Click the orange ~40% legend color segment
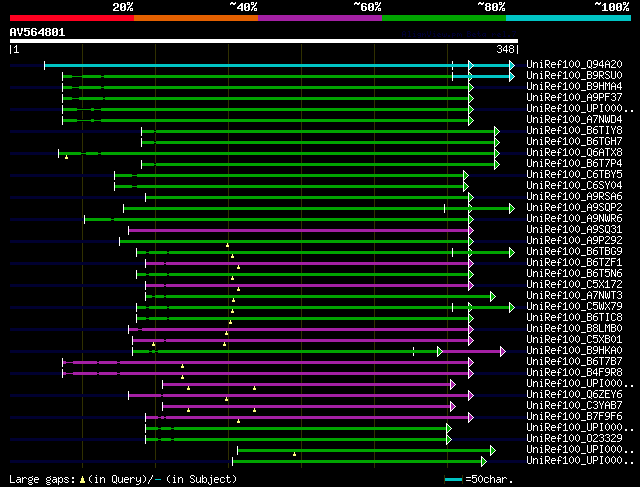Screen dimensions: 640x487 196,18
